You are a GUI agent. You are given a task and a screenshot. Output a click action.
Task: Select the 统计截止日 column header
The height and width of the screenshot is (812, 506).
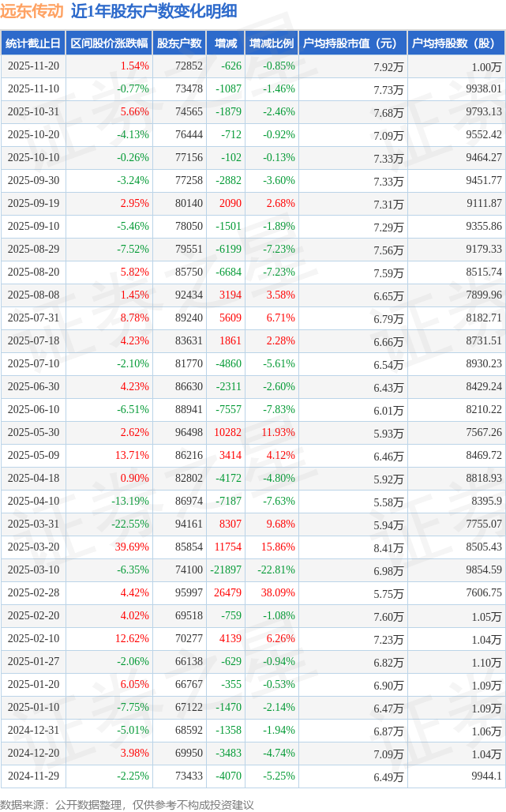pyautogui.click(x=33, y=43)
